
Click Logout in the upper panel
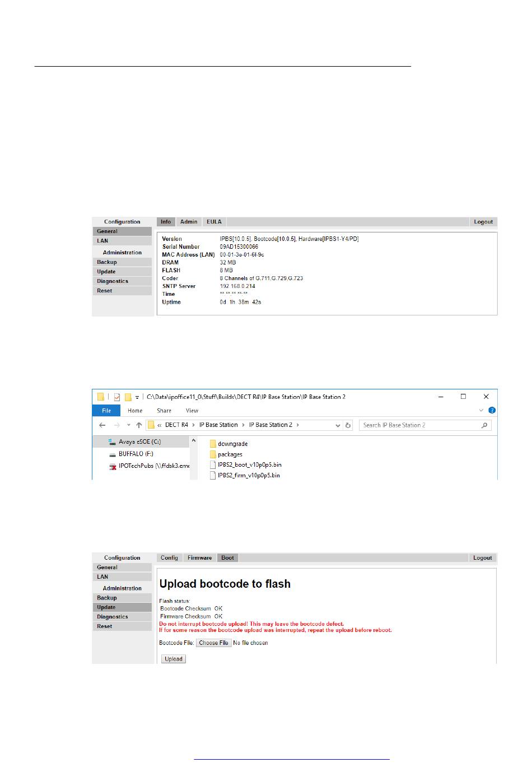(x=483, y=222)
